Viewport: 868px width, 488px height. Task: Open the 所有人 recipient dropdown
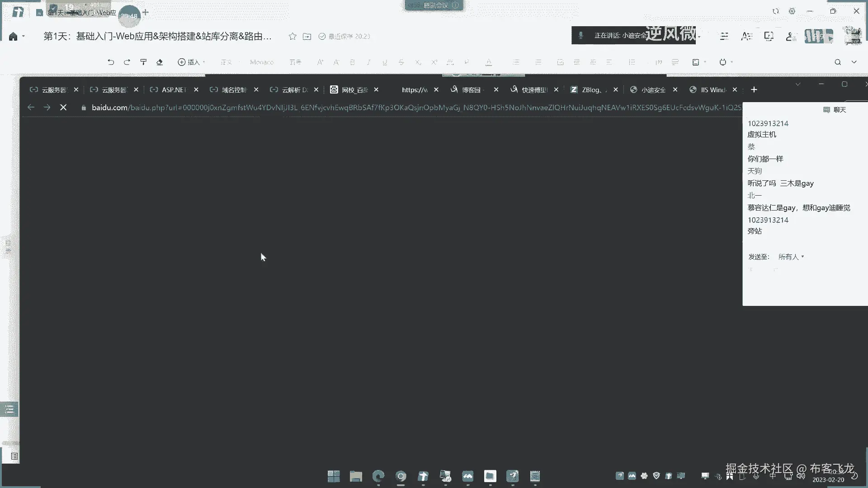pyautogui.click(x=791, y=257)
